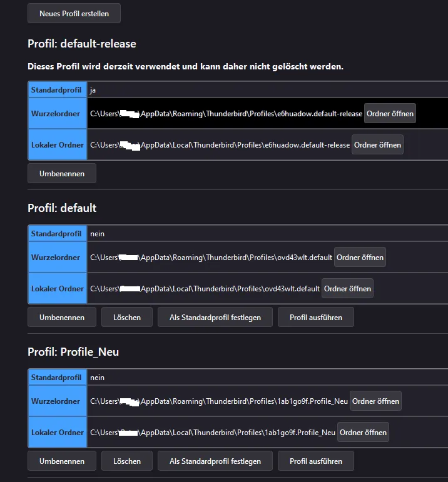Open Lokaler Ordner of ovd43wlt.default profile
The image size is (448, 482).
(347, 289)
